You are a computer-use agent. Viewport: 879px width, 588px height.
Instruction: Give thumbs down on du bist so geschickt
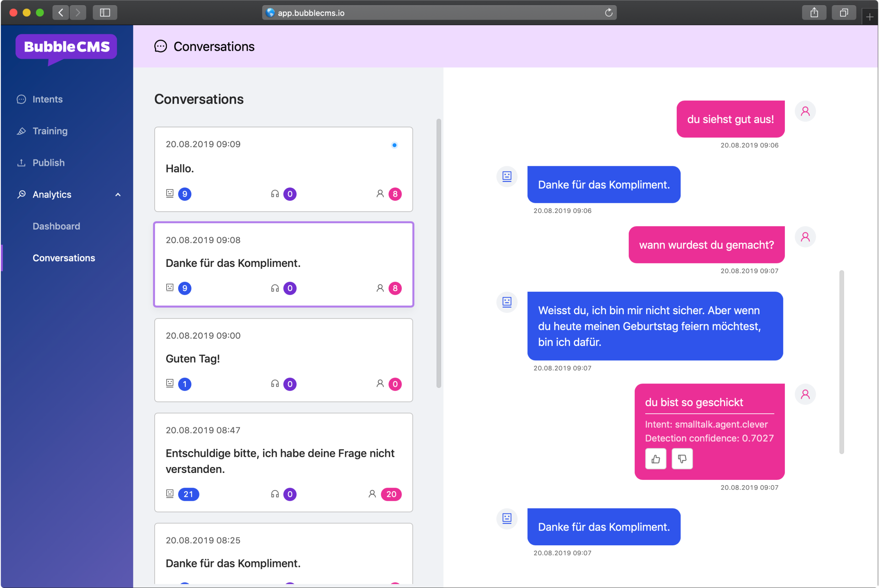point(682,458)
